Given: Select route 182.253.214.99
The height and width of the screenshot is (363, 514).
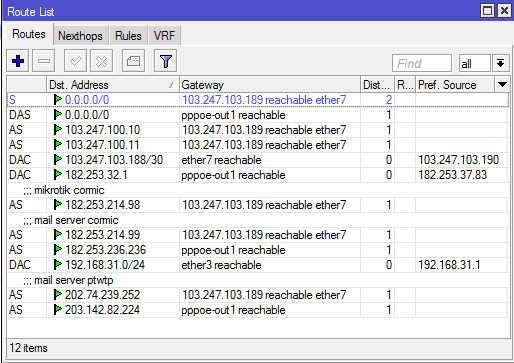Looking at the screenshot, I should [x=258, y=235].
